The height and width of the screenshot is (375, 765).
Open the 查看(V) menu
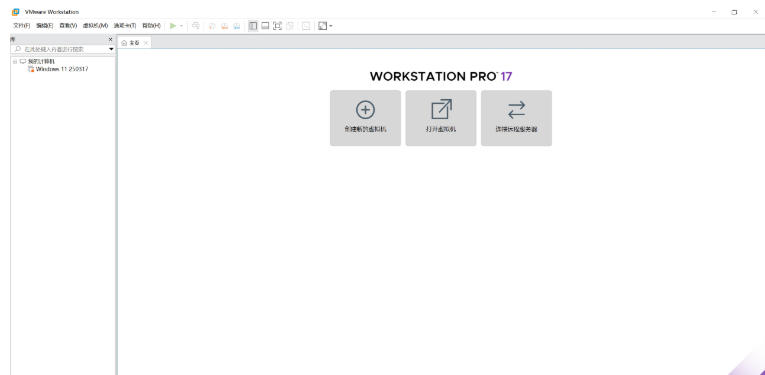coord(68,26)
